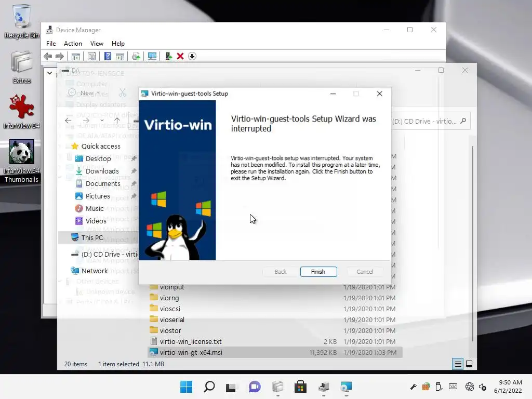
Task: Open IrfanView 64 Thumbnails desktop shortcut
Action: [22, 161]
